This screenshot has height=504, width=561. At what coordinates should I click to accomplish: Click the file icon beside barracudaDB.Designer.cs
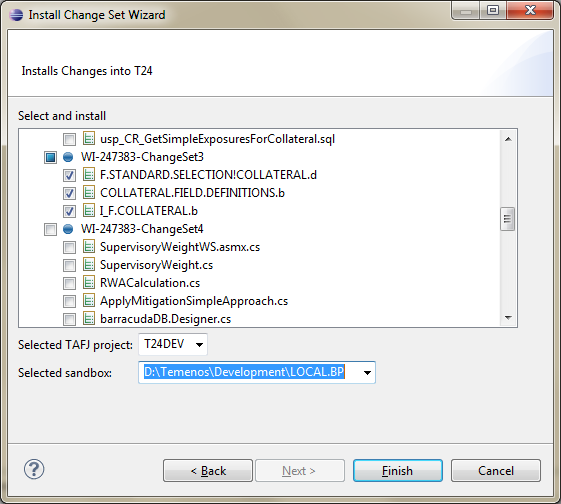[x=89, y=318]
